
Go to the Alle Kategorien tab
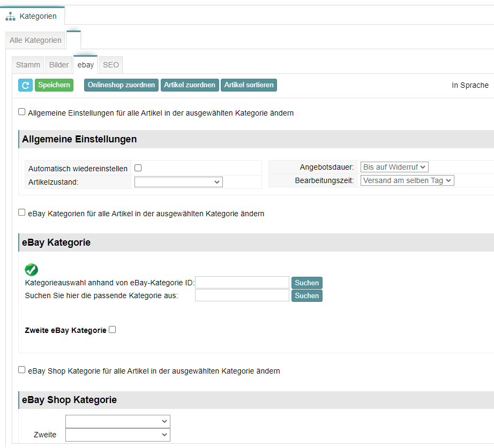pyautogui.click(x=35, y=40)
